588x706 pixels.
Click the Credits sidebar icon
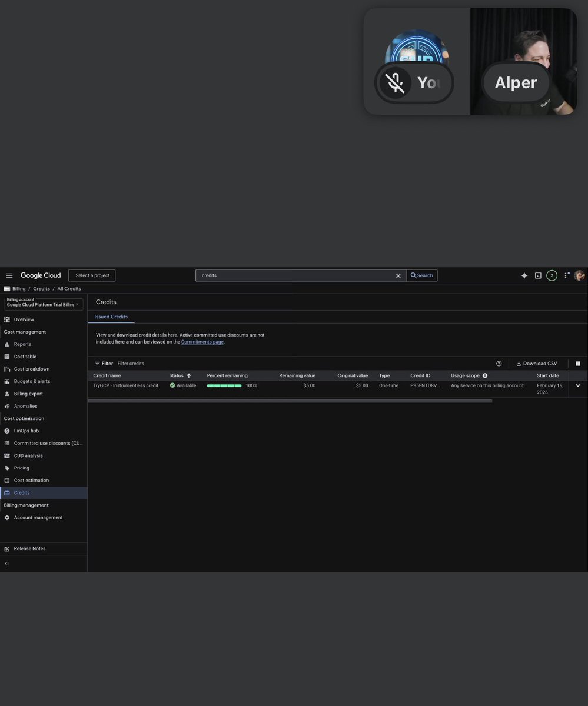7,492
